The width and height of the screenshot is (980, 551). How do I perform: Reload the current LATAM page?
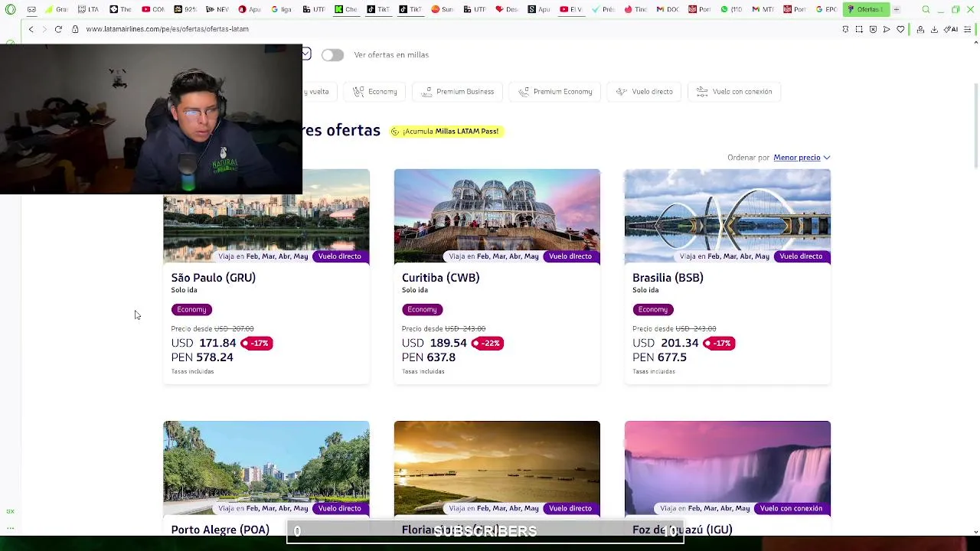(58, 29)
